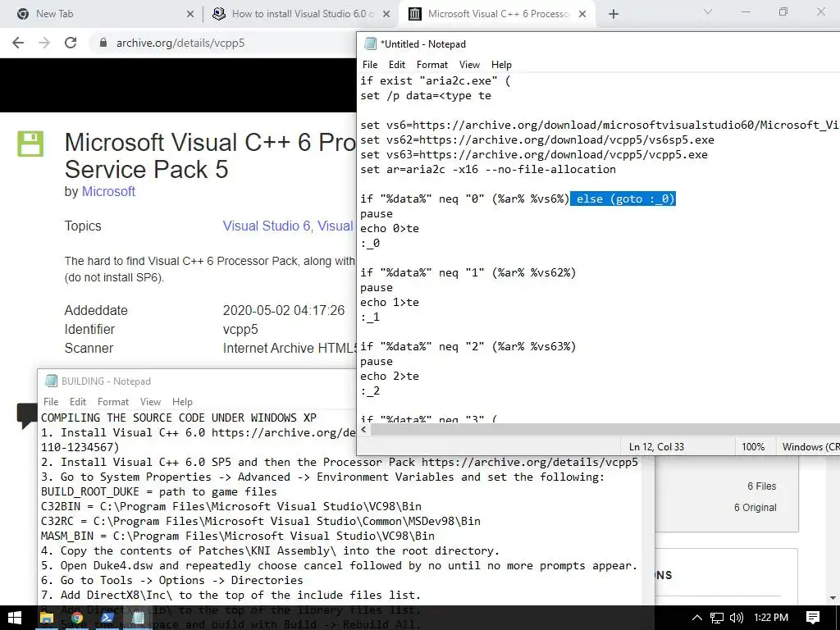The height and width of the screenshot is (630, 840).
Task: Click the MASM_BIN line in BUILDING Notepad
Action: tap(237, 536)
